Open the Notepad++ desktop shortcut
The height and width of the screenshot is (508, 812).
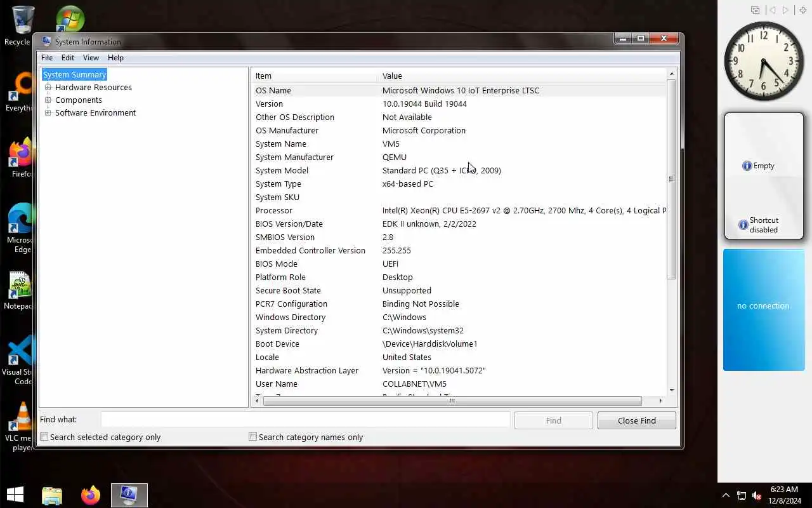coord(19,291)
